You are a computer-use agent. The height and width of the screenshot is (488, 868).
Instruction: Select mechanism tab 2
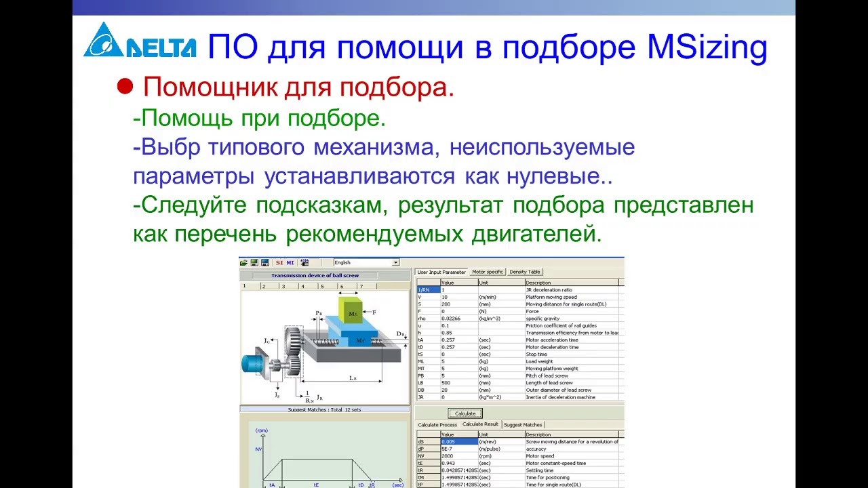click(269, 286)
